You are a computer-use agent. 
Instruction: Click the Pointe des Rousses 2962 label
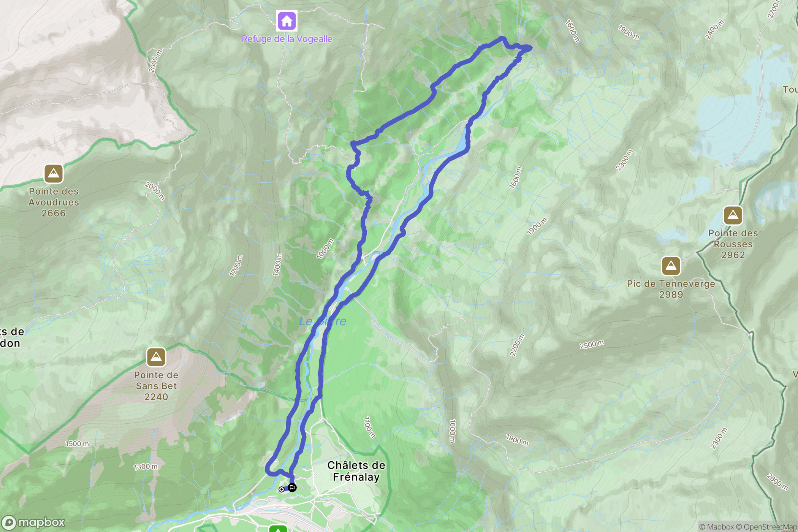click(733, 244)
